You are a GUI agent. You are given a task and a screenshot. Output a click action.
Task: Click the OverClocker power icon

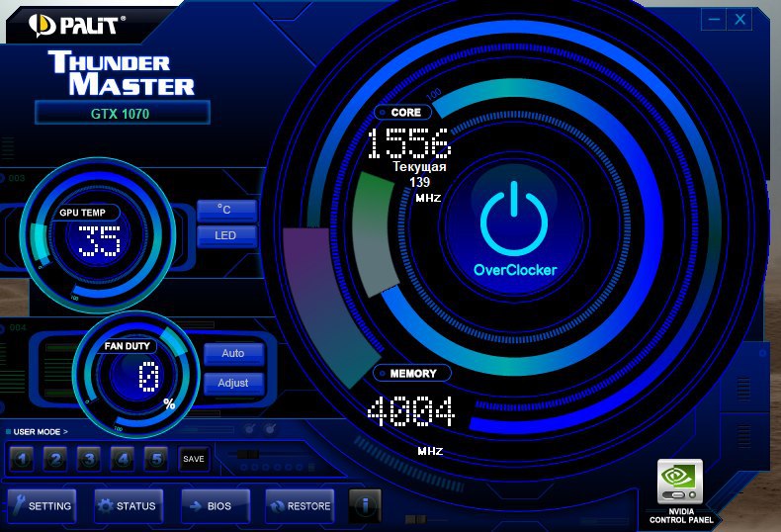pos(514,219)
